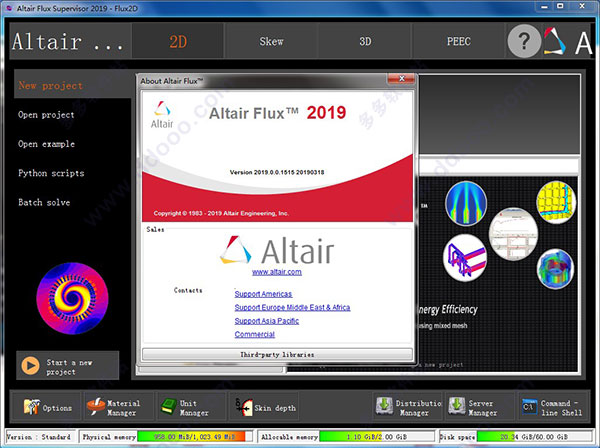Click the Energy Efficiency caption text
Screen dimensions: 600x448
[448, 310]
